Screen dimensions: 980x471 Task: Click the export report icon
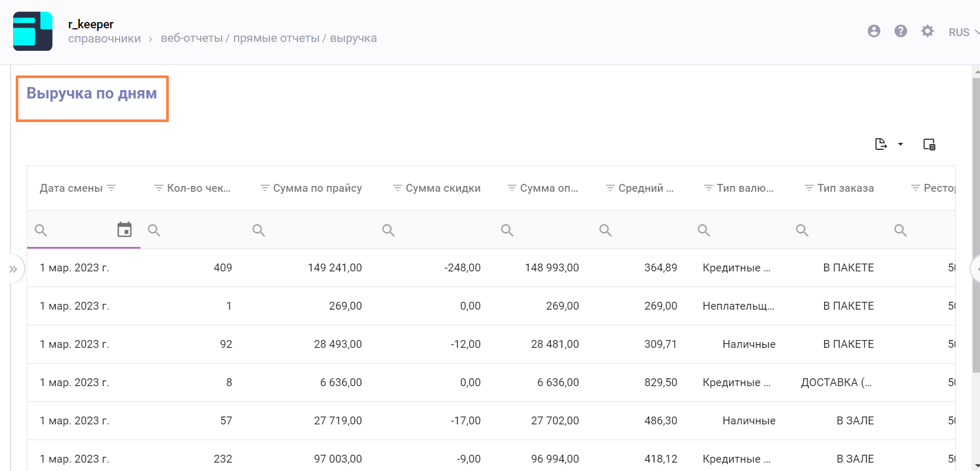pos(881,144)
